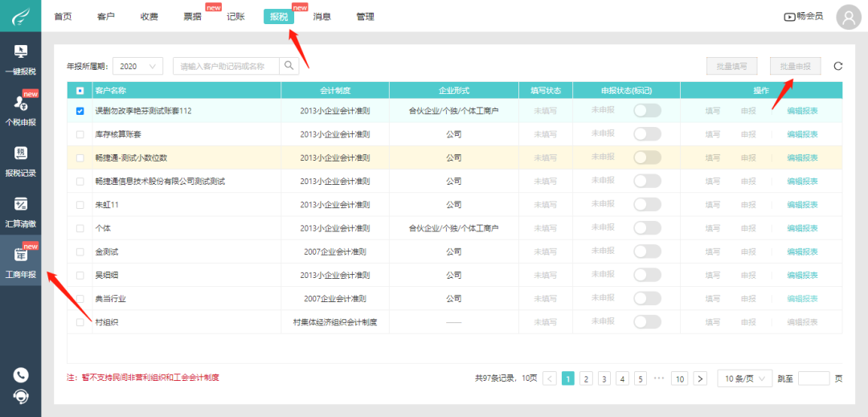The height and width of the screenshot is (417, 868).
Task: Go to the next page arrow
Action: [700, 379]
